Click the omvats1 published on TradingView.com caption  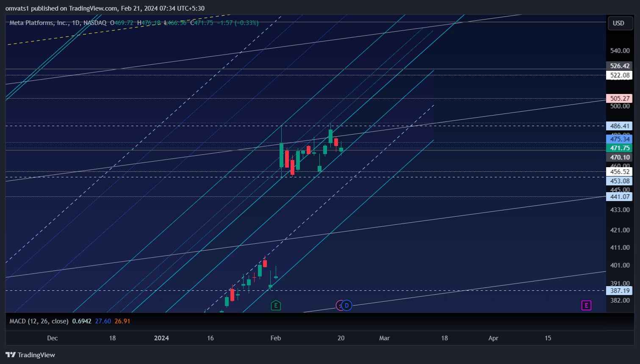pyautogui.click(x=61, y=8)
